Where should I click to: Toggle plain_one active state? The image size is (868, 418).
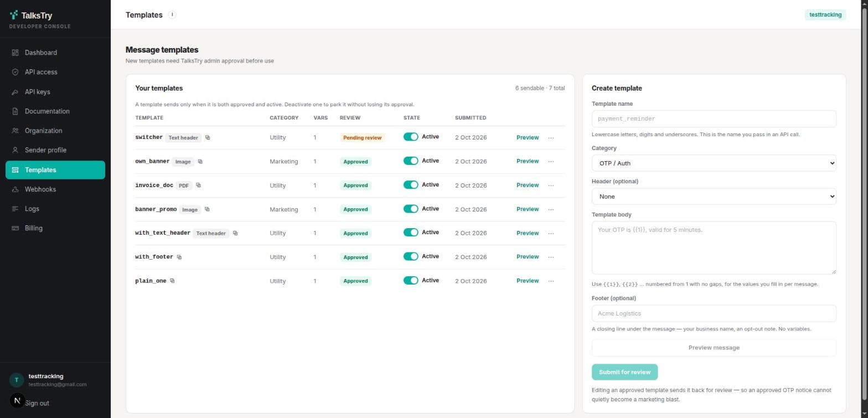[411, 280]
